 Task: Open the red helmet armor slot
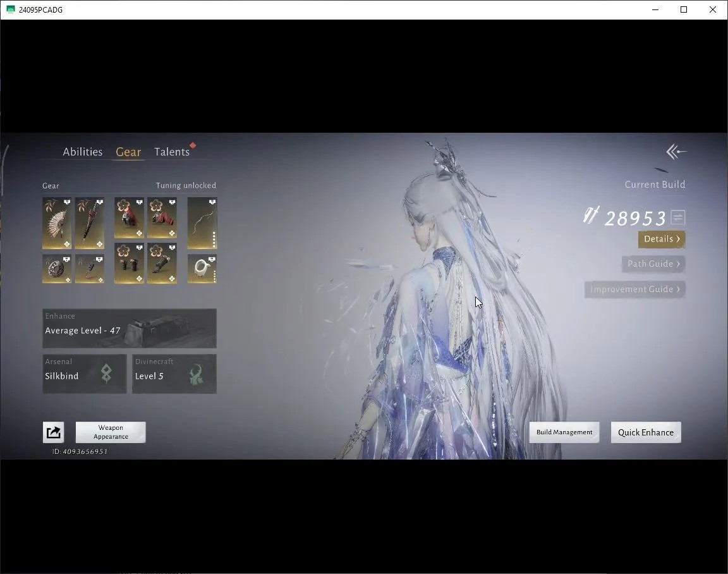point(129,218)
